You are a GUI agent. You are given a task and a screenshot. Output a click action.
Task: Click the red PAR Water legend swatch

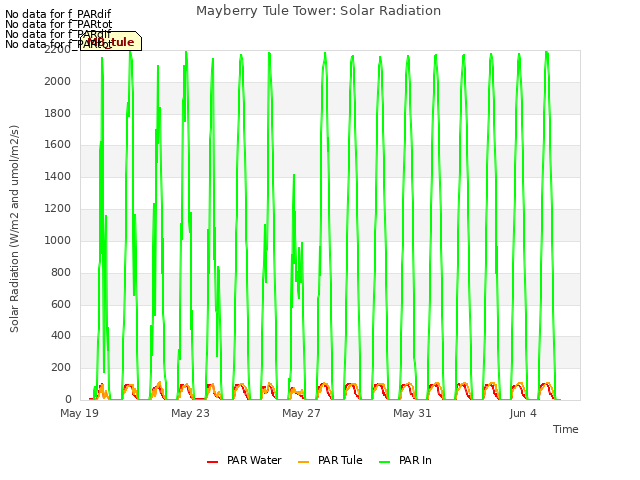click(x=212, y=462)
